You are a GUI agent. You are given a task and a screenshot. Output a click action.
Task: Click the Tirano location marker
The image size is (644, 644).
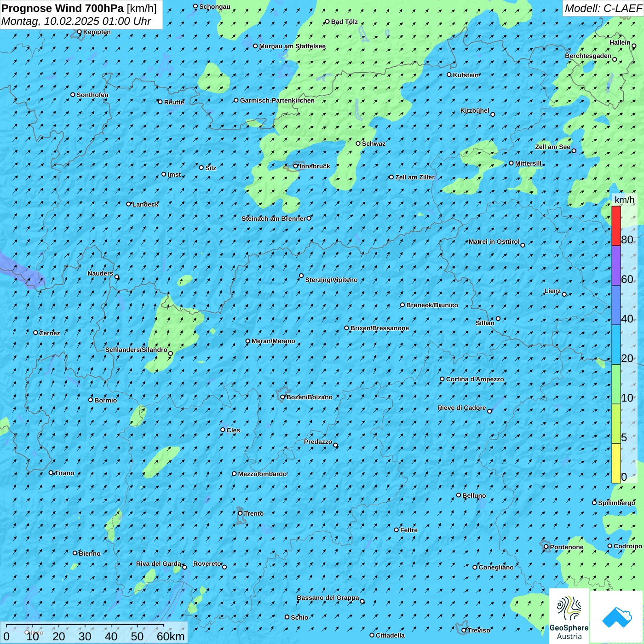(x=51, y=472)
